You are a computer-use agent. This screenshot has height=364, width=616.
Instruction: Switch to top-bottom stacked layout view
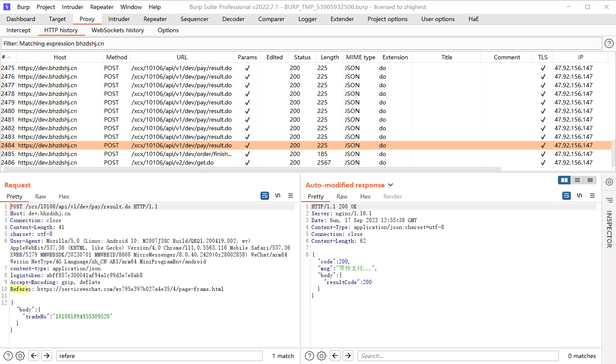(577, 180)
